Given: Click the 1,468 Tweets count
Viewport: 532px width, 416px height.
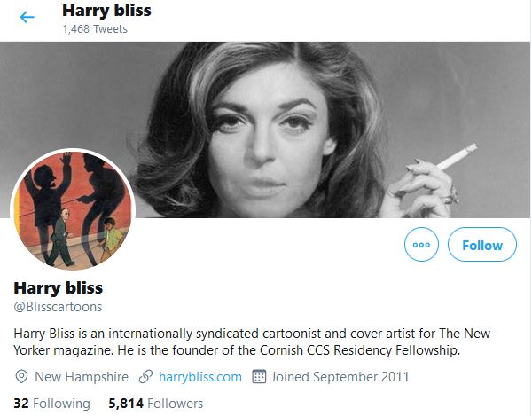Looking at the screenshot, I should point(95,29).
